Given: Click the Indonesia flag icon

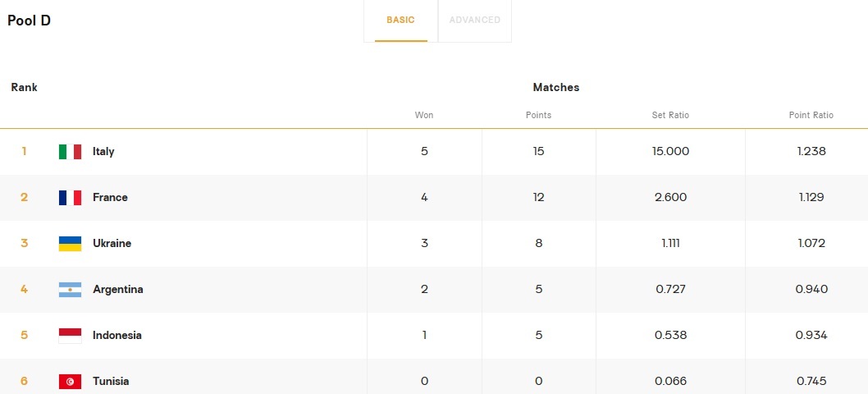Looking at the screenshot, I should coord(70,336).
